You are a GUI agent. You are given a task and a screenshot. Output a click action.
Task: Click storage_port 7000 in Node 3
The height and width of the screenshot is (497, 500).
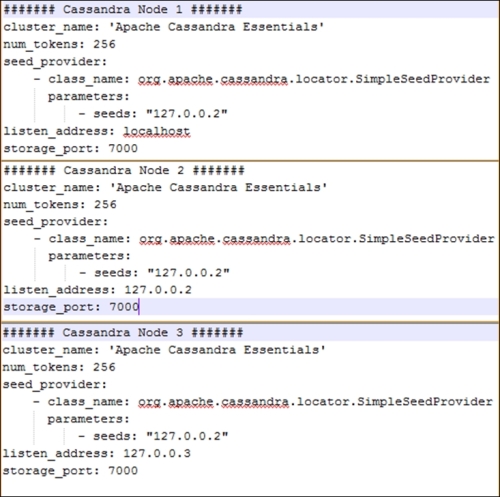(x=70, y=471)
